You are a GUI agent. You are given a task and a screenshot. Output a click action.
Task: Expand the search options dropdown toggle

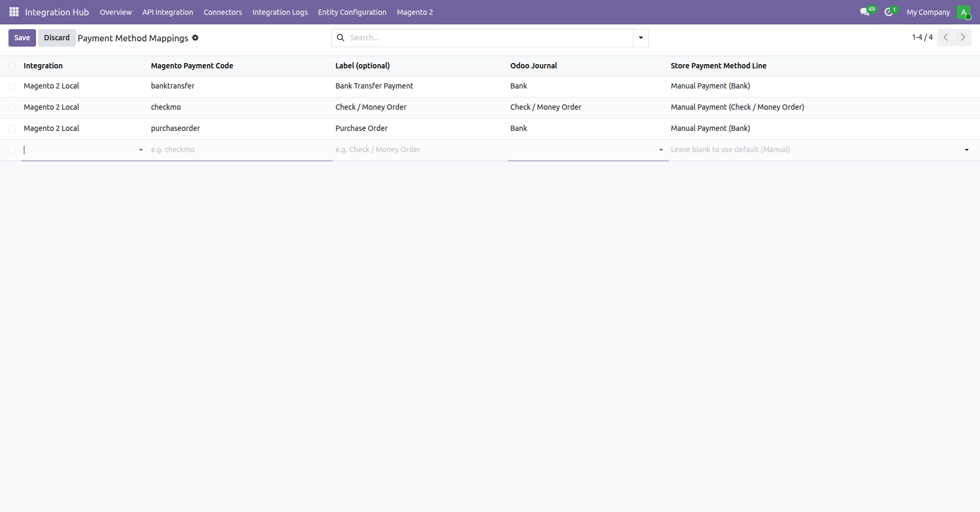tap(641, 38)
